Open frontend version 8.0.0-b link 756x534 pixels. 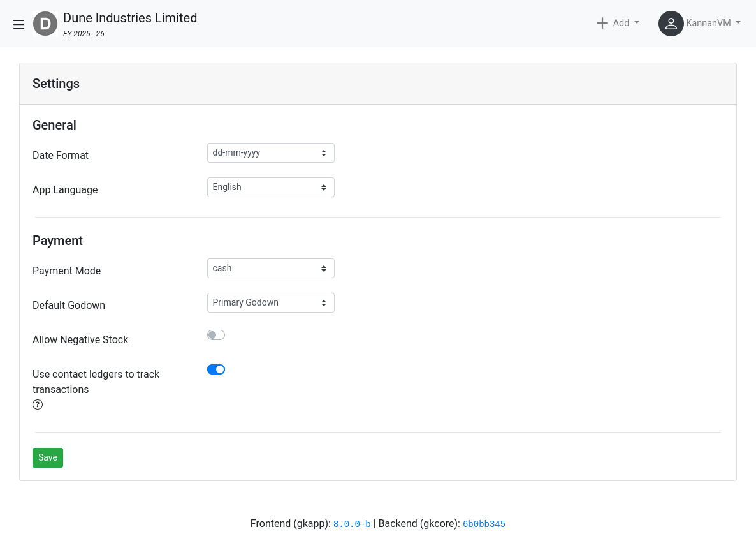tap(352, 524)
